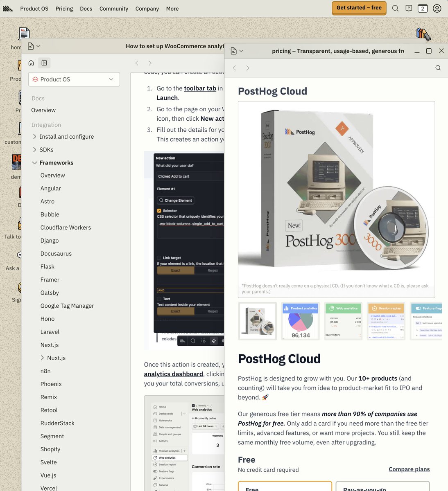Image resolution: width=448 pixels, height=491 pixels.
Task: Open the Bubble framework page
Action: click(50, 215)
